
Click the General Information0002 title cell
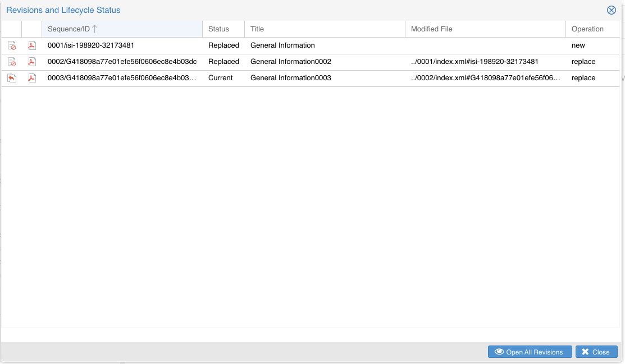click(290, 62)
